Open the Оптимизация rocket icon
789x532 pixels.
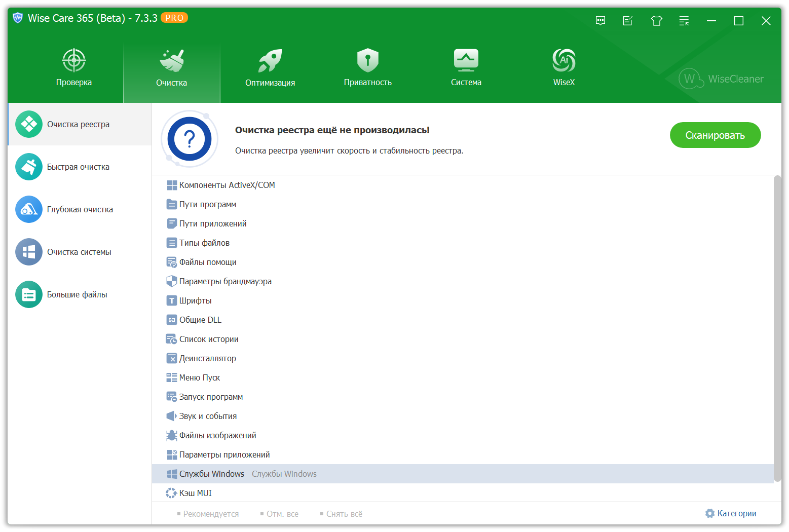pos(270,61)
